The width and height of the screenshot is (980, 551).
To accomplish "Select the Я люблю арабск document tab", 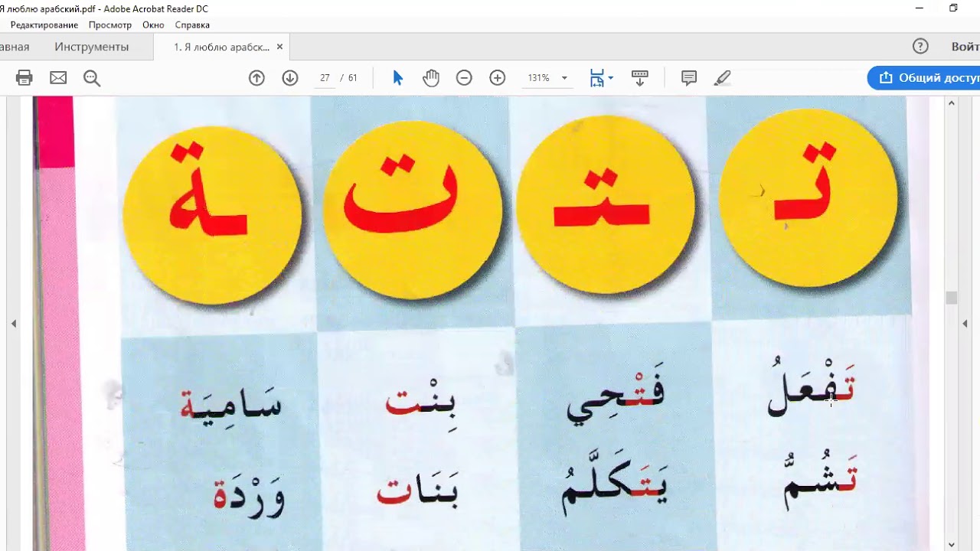I will click(x=221, y=47).
